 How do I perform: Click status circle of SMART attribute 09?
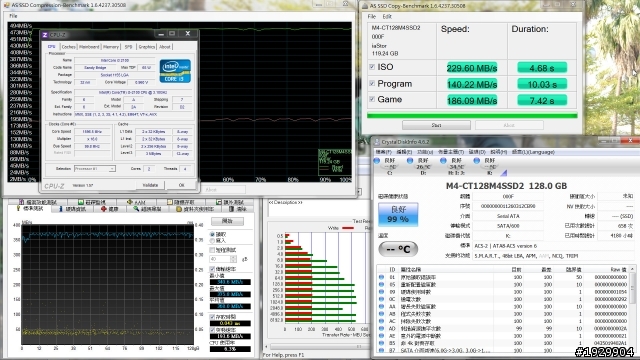tap(381, 292)
